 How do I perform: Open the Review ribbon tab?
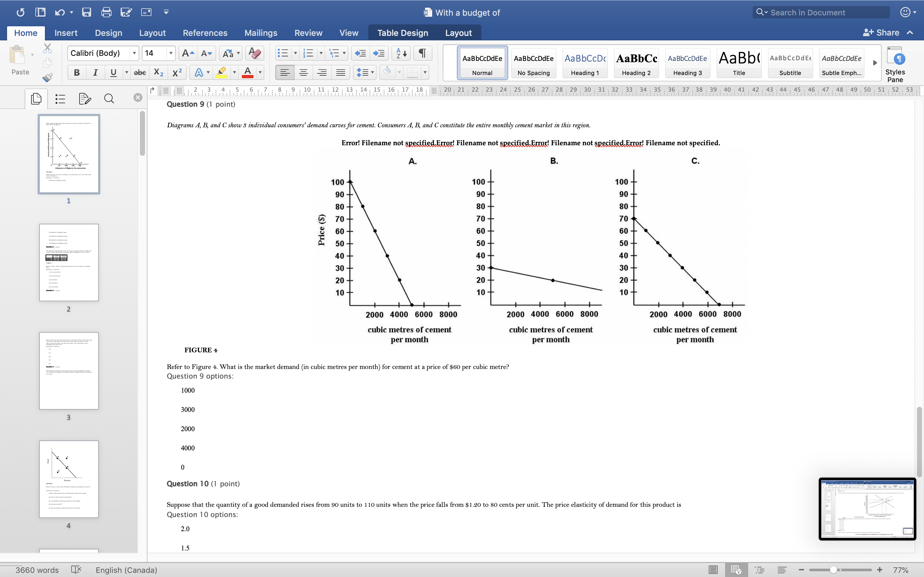coord(308,33)
